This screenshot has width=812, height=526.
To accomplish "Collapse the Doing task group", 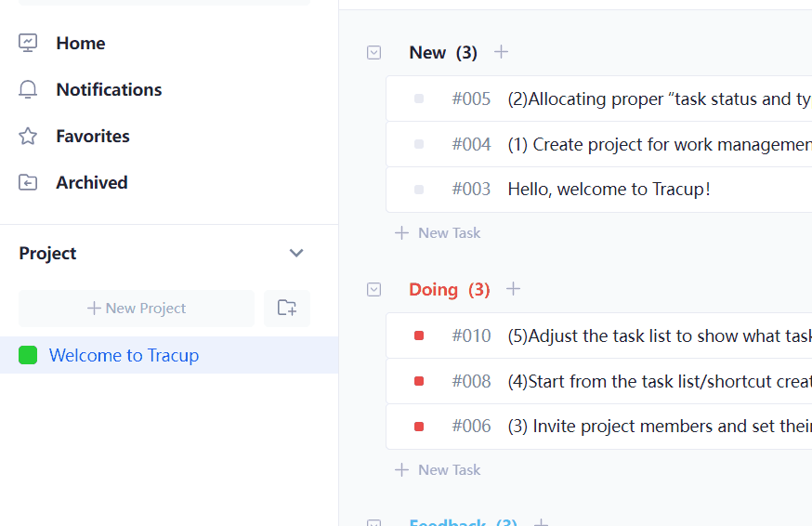I will pyautogui.click(x=373, y=290).
